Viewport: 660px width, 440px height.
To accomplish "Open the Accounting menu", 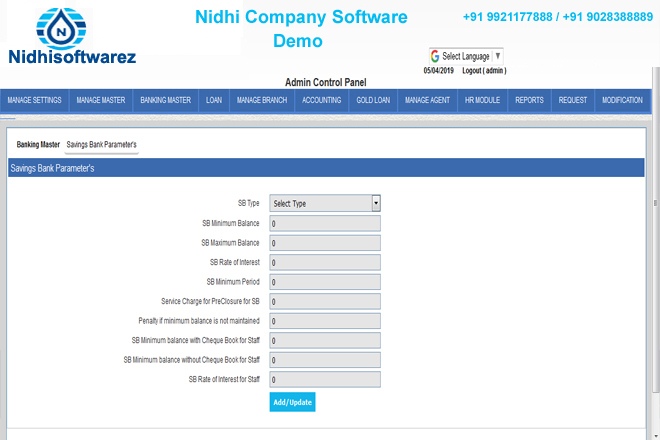I will pyautogui.click(x=322, y=100).
